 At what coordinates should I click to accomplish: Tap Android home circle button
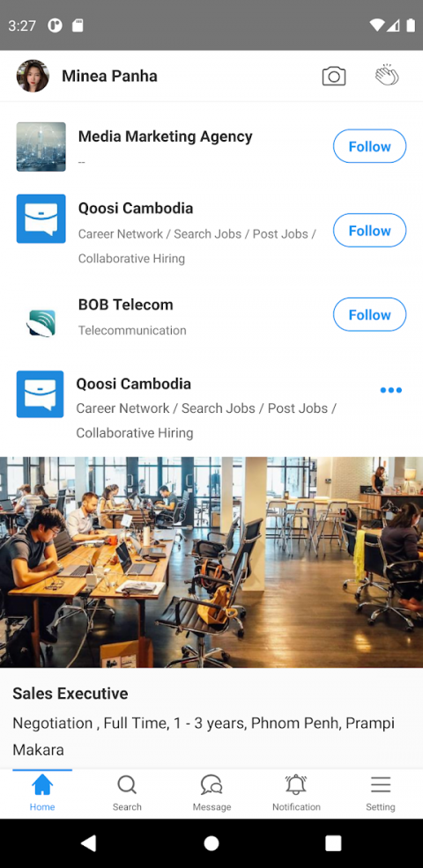[x=211, y=843]
